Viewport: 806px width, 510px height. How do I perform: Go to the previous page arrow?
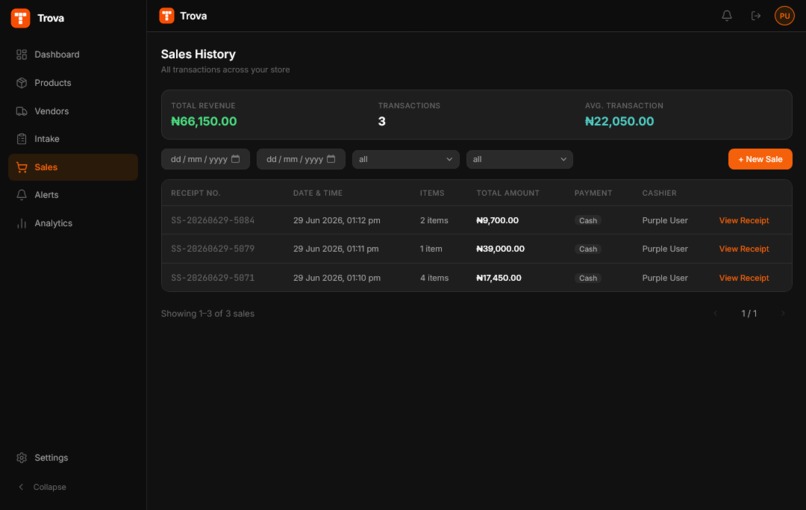(715, 313)
